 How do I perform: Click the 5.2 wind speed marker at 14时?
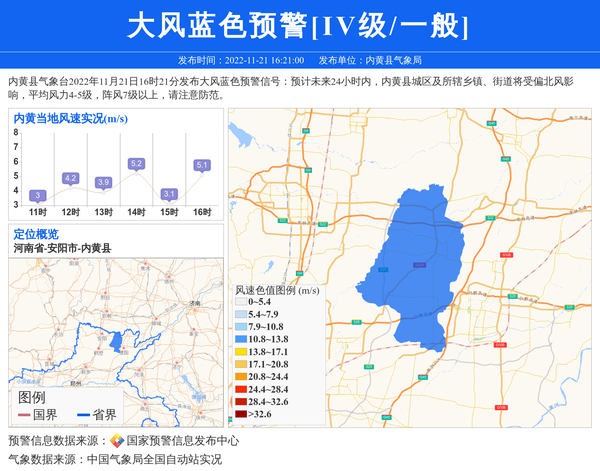click(137, 163)
